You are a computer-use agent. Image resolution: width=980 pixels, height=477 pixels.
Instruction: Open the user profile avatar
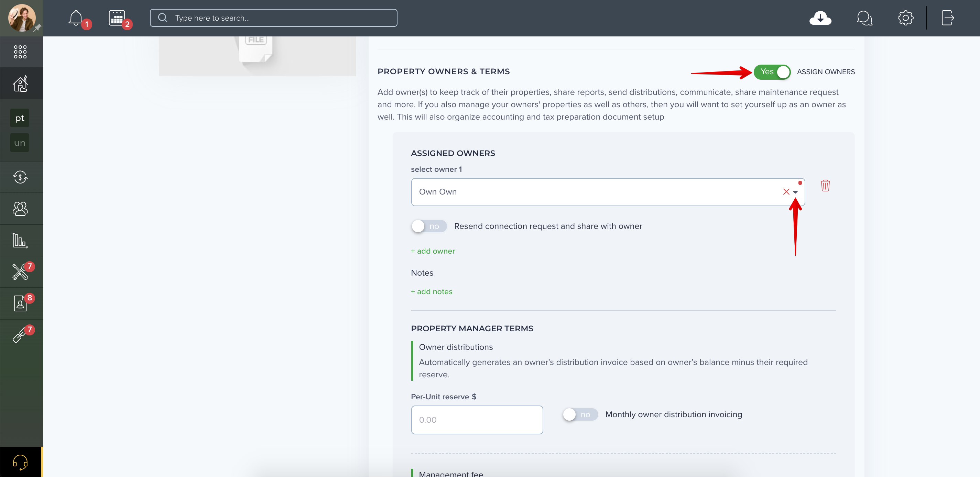coord(22,18)
